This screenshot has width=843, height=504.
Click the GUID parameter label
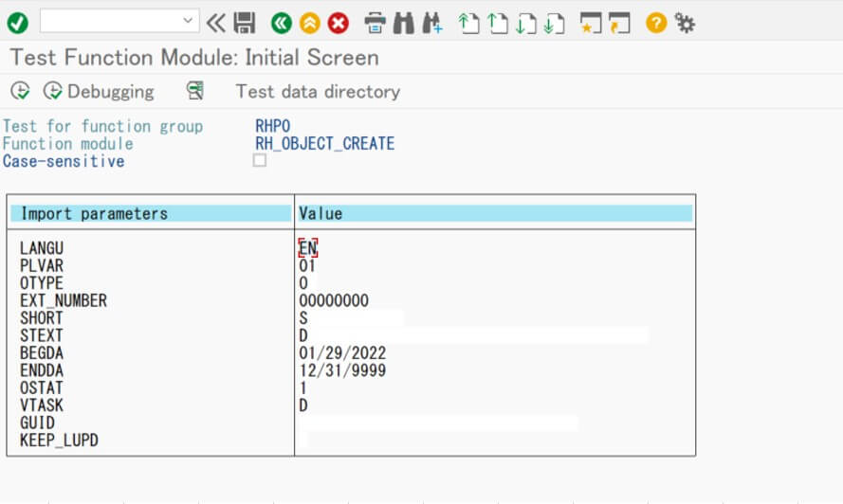coord(37,423)
